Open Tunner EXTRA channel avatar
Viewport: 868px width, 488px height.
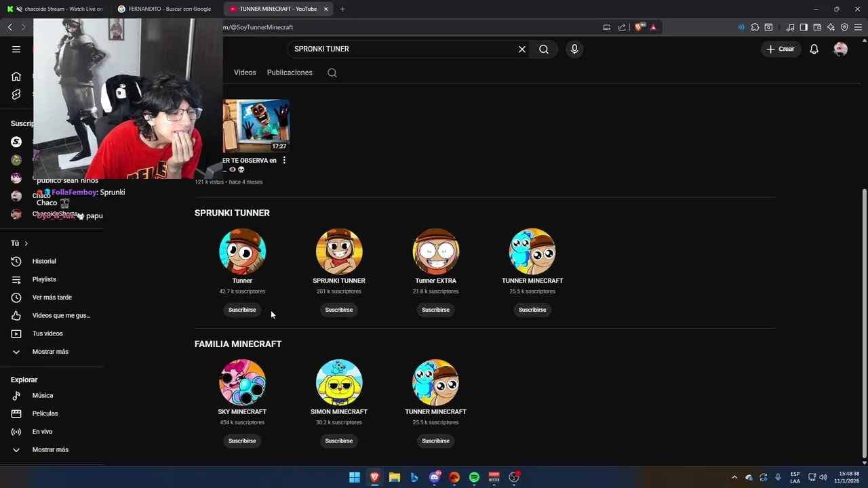tap(435, 251)
